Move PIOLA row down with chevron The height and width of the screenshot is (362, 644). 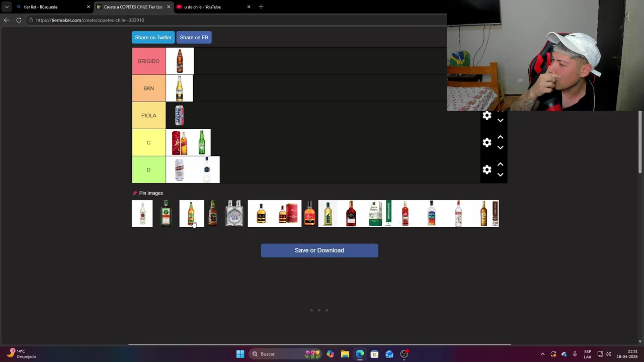click(x=500, y=121)
